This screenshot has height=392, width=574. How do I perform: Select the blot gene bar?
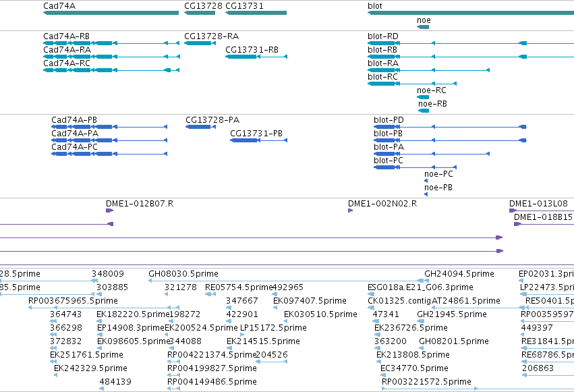(471, 13)
